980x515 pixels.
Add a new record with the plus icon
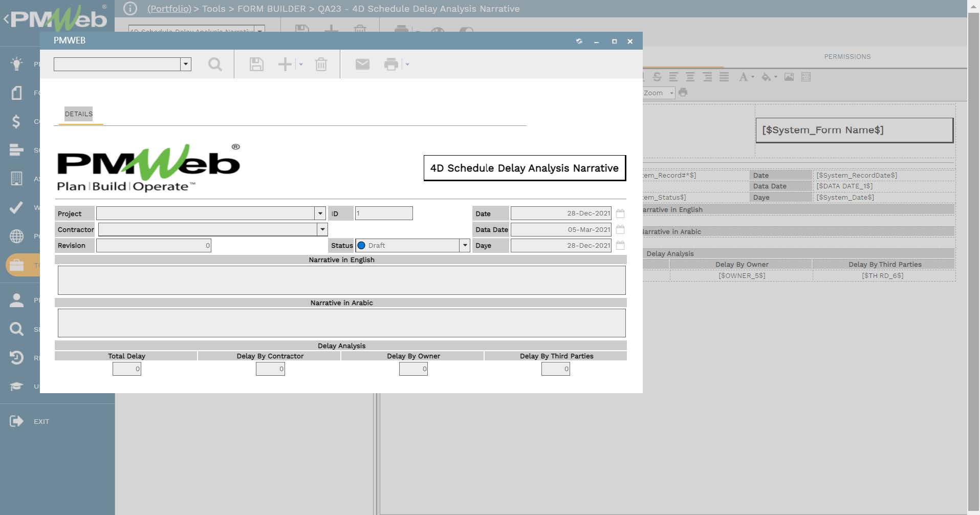(x=285, y=65)
